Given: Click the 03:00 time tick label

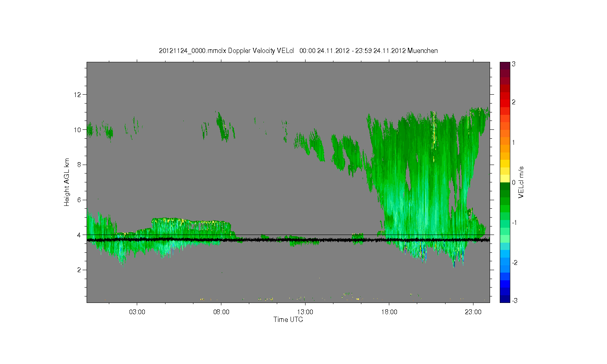Looking at the screenshot, I should (x=137, y=312).
